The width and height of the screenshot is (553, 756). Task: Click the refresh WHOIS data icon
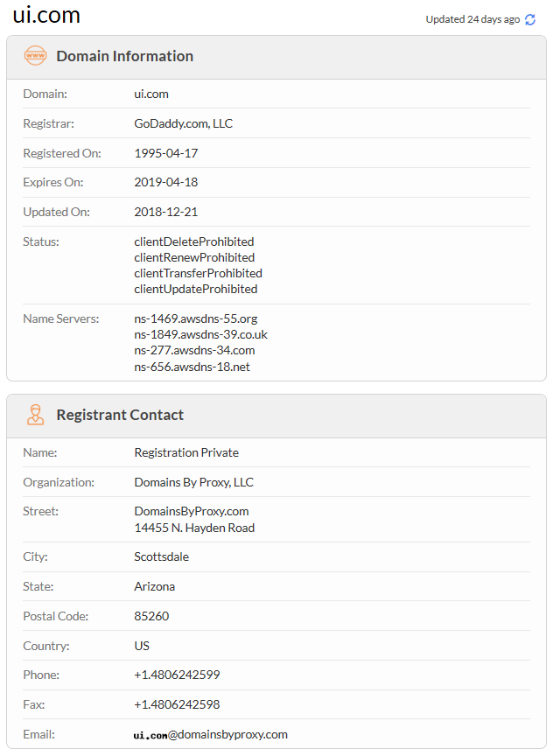pyautogui.click(x=530, y=19)
